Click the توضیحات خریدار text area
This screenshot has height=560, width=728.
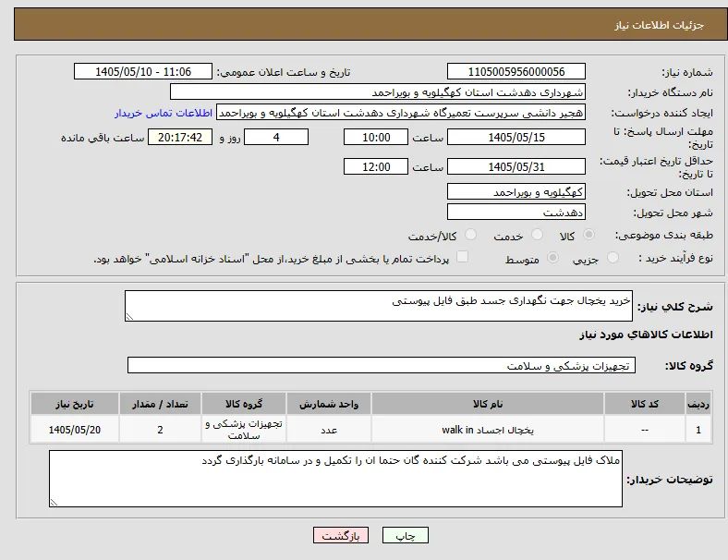[x=335, y=479]
